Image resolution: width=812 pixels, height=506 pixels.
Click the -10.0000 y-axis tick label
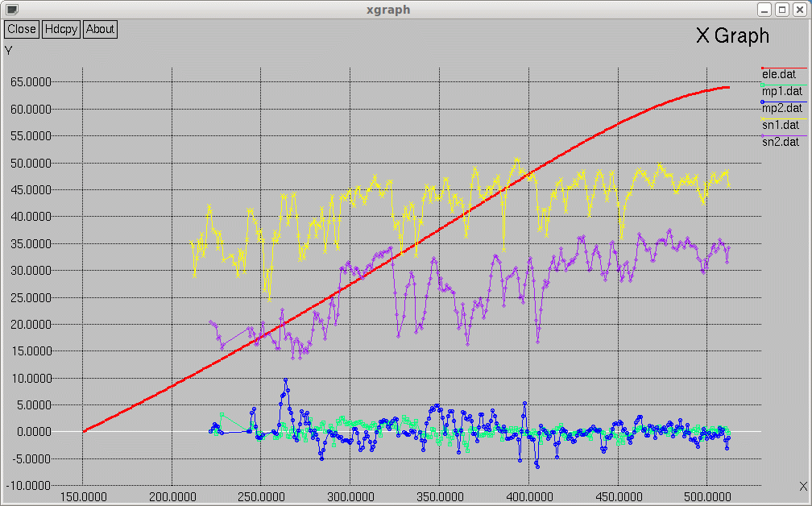pos(28,486)
